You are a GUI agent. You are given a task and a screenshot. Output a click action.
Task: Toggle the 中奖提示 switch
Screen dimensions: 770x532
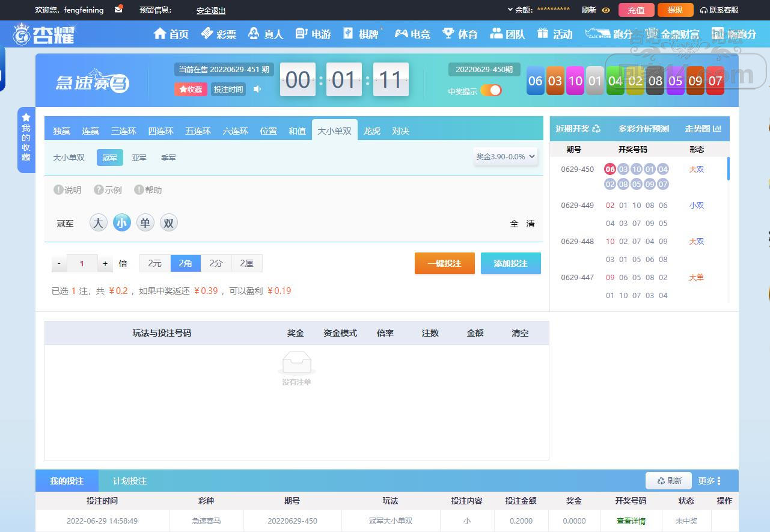(x=490, y=91)
